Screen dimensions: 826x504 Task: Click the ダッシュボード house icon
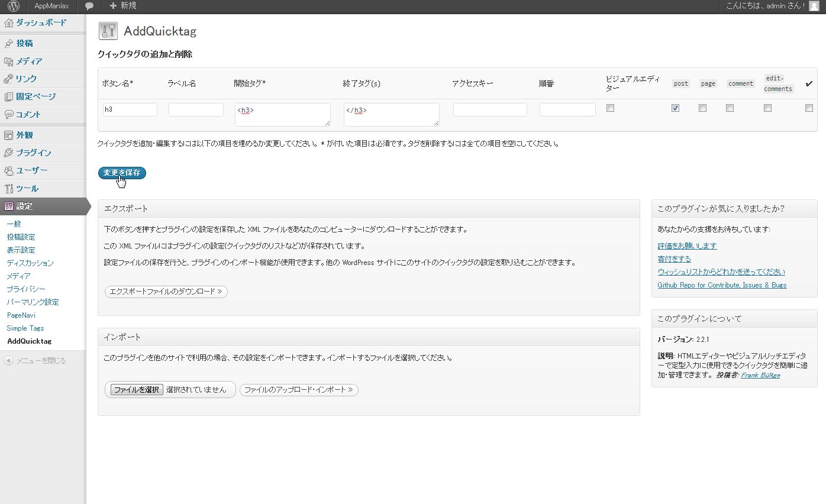[8, 23]
